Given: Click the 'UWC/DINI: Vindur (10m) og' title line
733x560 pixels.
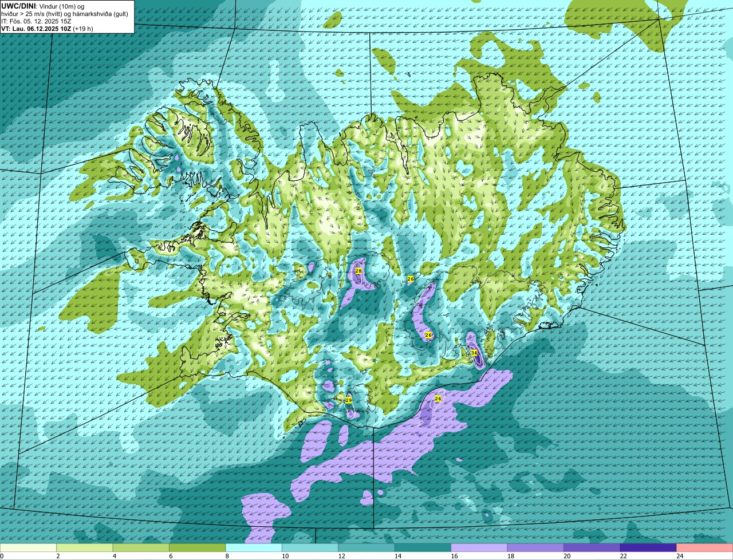Looking at the screenshot, I should 42,6.
